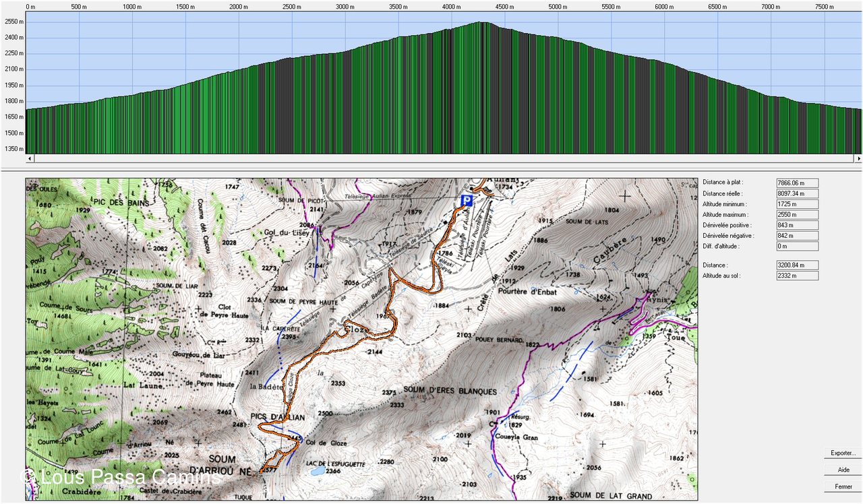Click the elevation profile horizontal scrollbar track

tap(444, 159)
